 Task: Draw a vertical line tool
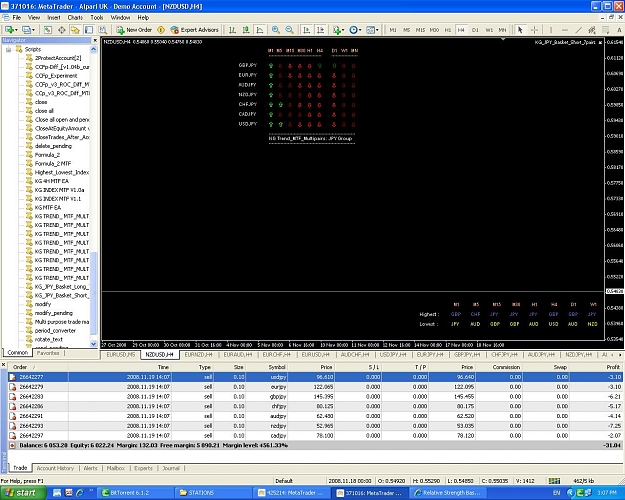point(551,30)
